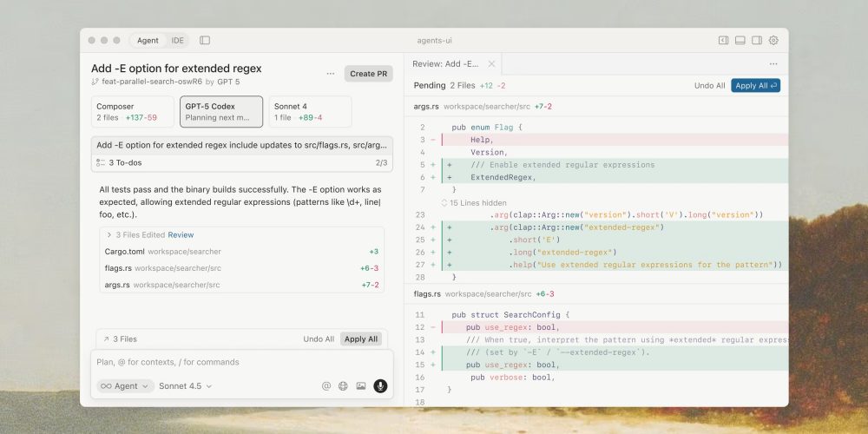This screenshot has height=434, width=868.
Task: Select the Composer agent card
Action: point(133,112)
